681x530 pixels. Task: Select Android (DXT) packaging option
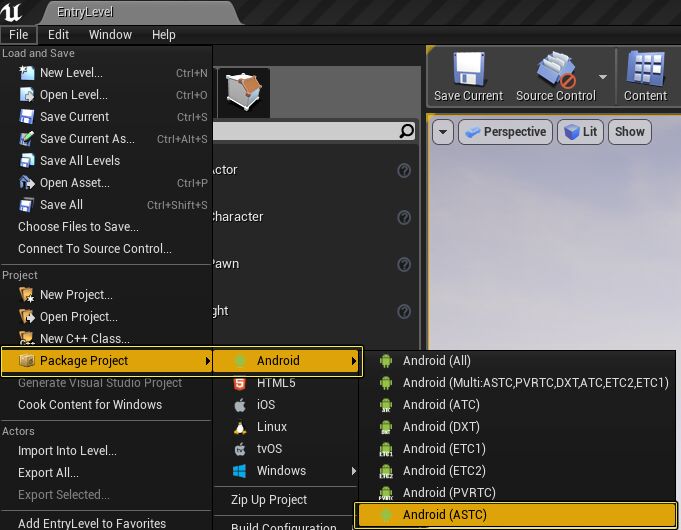click(517, 427)
